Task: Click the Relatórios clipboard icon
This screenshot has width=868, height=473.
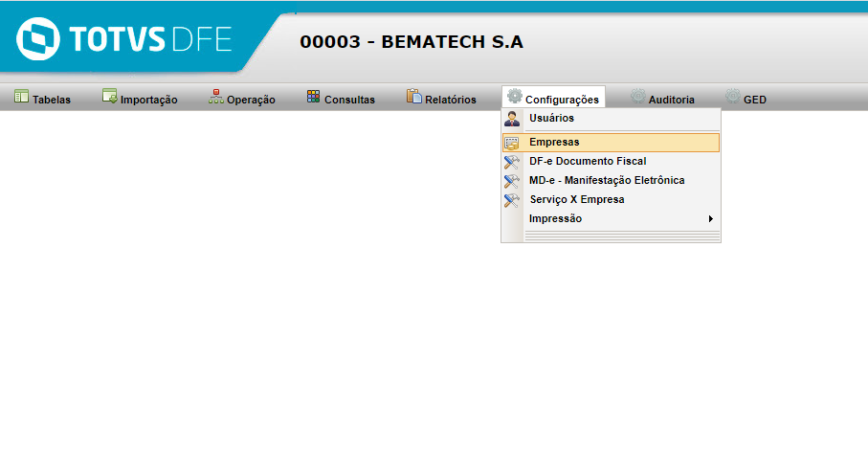Action: 414,97
